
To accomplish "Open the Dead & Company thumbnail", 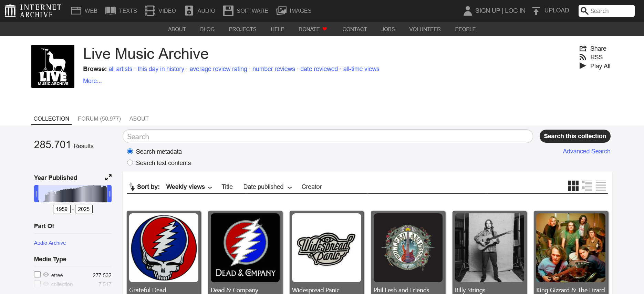I will coord(245,248).
